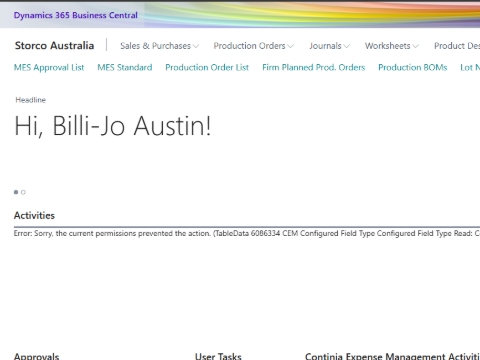Click the Hi, Billi-Jo Austin! headline
The height and width of the screenshot is (360, 480).
coord(113,126)
